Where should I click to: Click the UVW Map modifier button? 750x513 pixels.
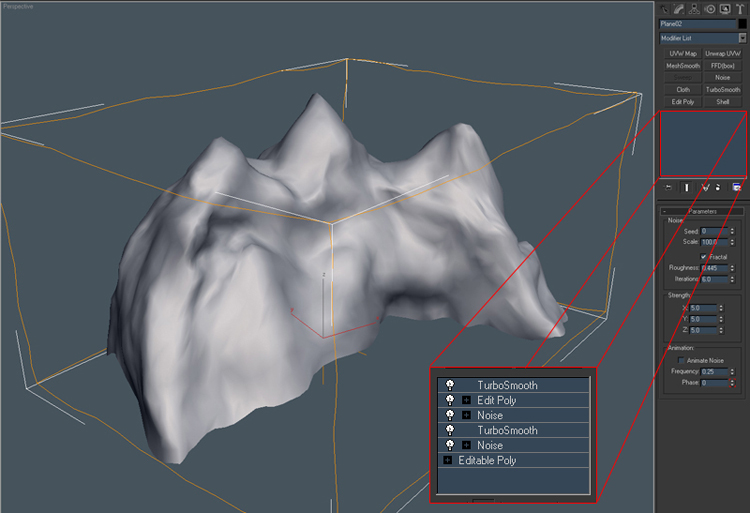[x=683, y=53]
